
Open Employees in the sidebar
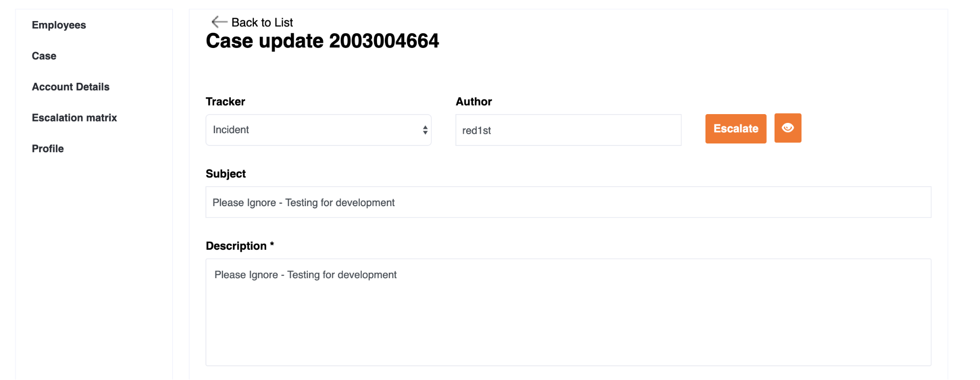point(59,25)
